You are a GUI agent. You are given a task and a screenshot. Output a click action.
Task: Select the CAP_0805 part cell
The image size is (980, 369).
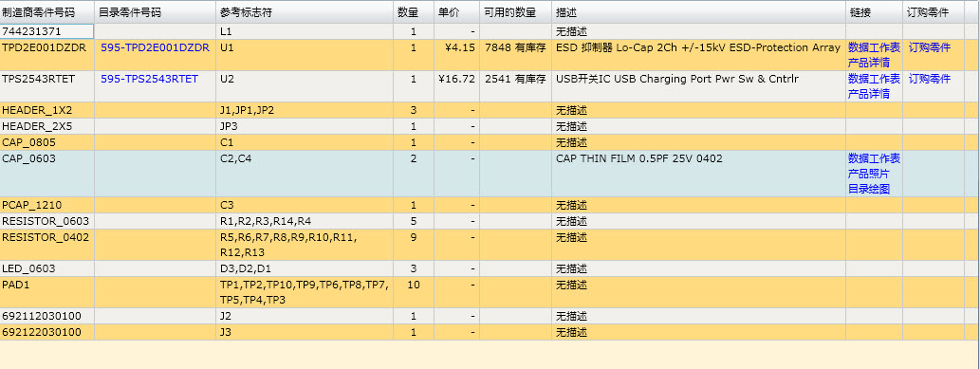point(47,142)
